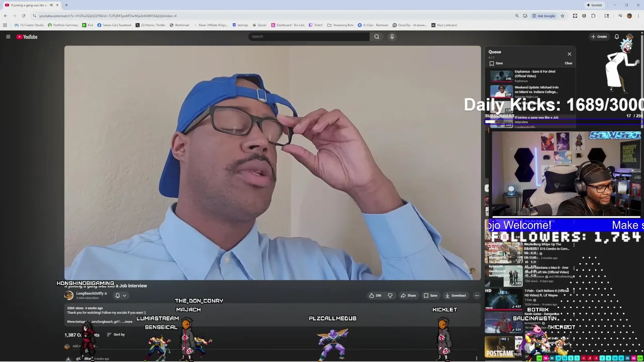Screen dimensions: 644x362
Task: Open Hiyo onbrand bookmark
Action: [444, 25]
